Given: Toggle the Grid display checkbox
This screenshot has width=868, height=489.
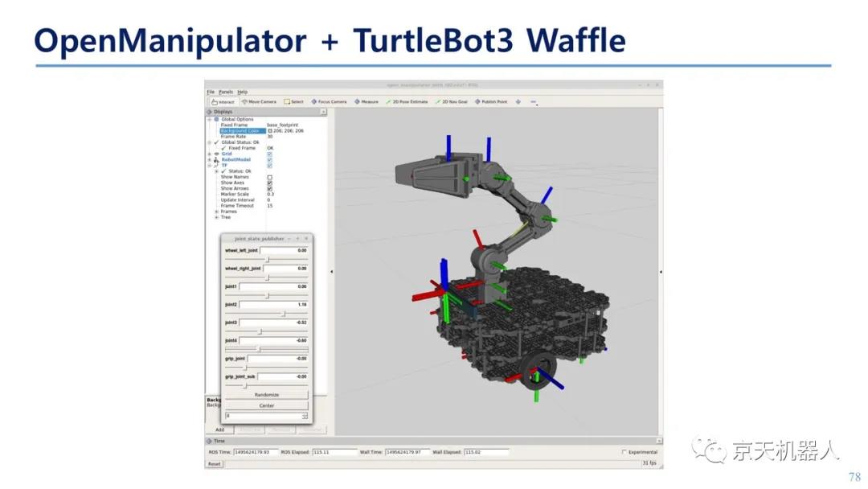Looking at the screenshot, I should point(269,154).
